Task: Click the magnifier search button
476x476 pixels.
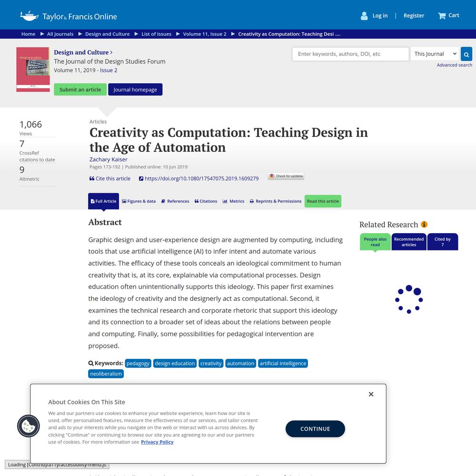Action: [466, 54]
